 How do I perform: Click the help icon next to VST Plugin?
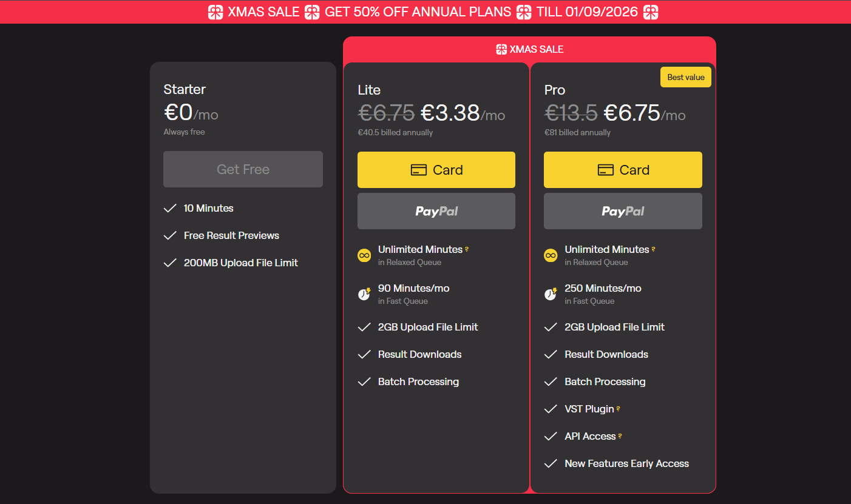618,409
